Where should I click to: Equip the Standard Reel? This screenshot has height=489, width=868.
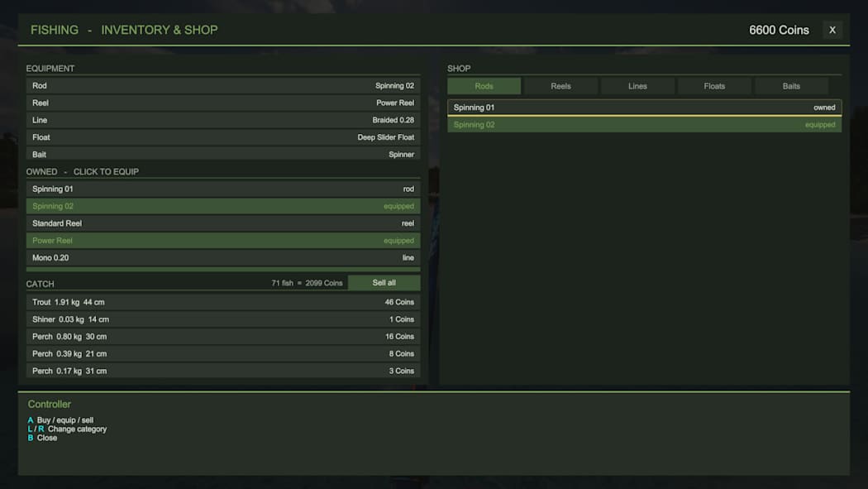[x=223, y=223]
